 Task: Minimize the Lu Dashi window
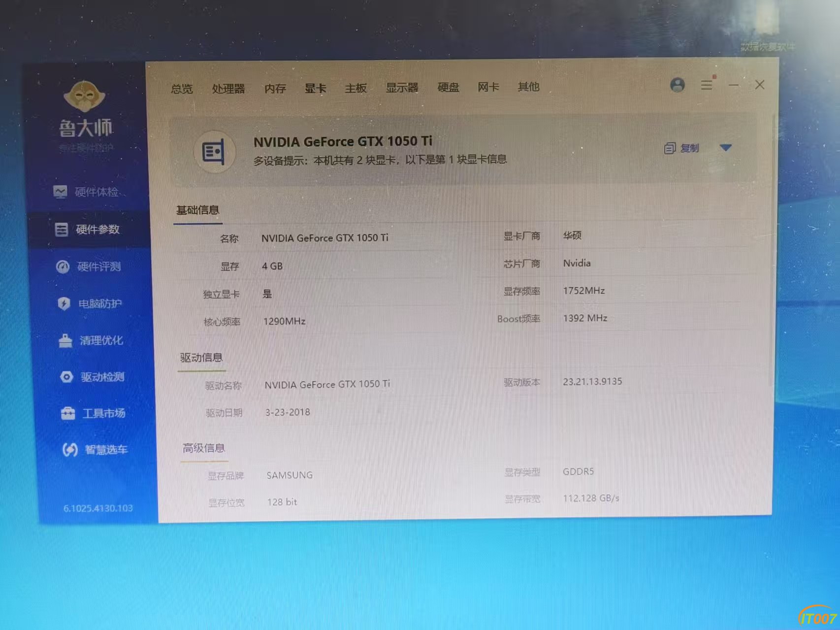(x=733, y=85)
